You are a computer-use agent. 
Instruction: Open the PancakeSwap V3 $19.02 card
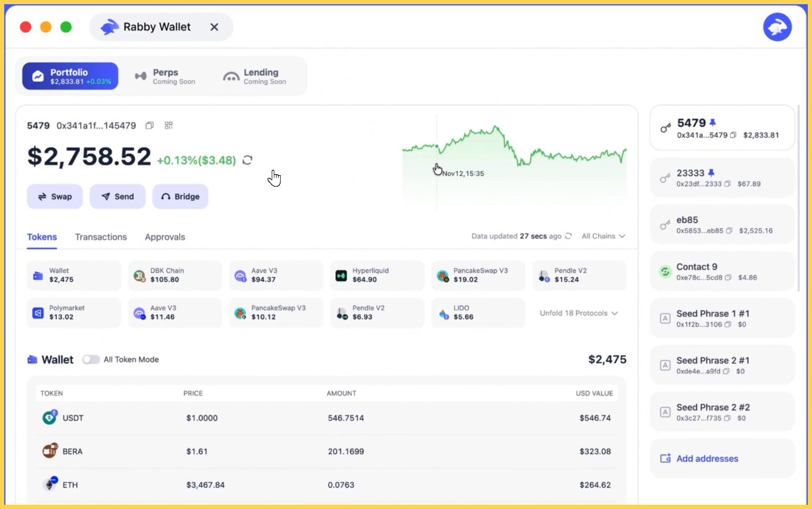478,276
